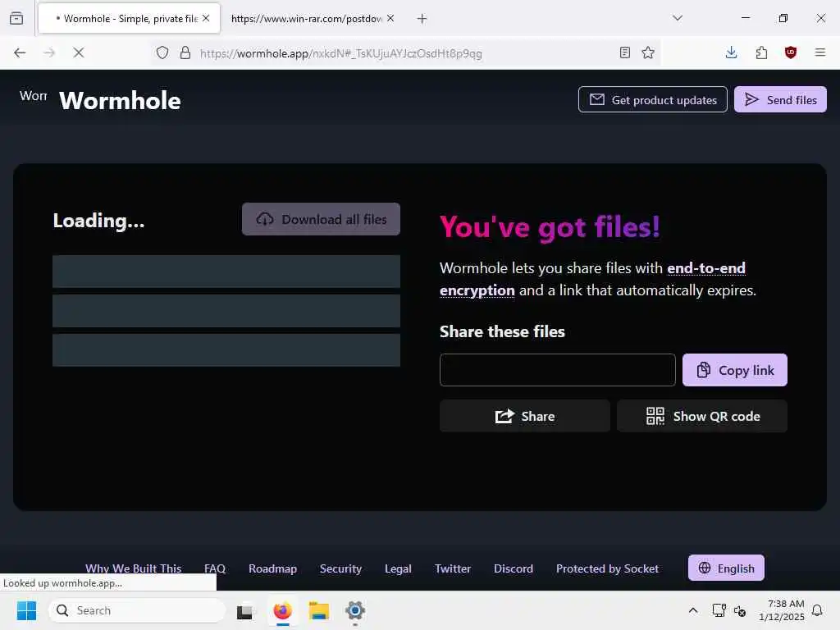The image size is (840, 630).
Task: Open the Security footer link
Action: (x=340, y=568)
